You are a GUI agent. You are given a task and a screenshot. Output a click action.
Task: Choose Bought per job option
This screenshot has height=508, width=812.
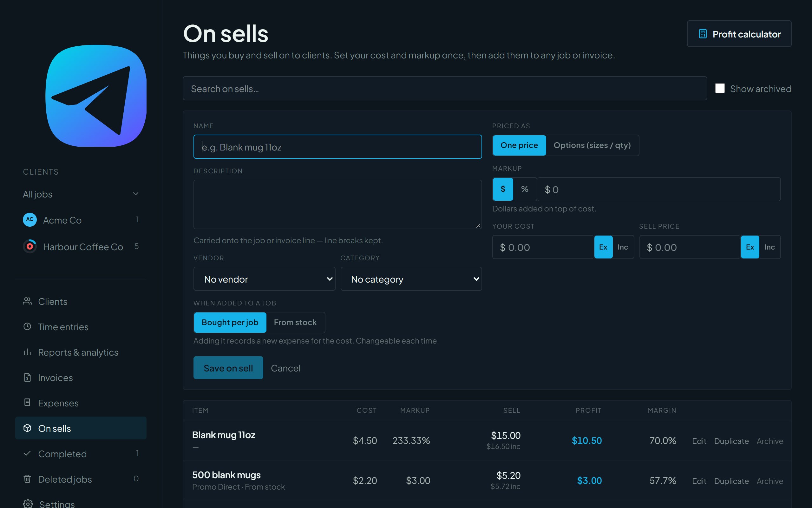[x=230, y=323]
